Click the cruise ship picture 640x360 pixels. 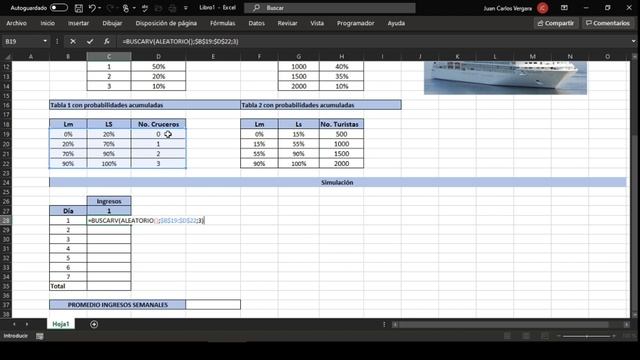[505, 78]
